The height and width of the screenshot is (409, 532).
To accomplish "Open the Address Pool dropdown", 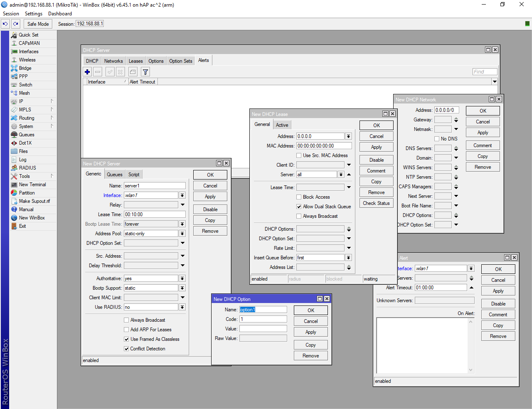I will (182, 234).
